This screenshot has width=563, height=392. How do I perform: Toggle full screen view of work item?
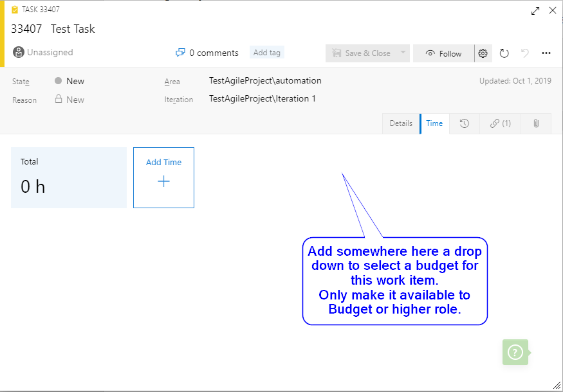point(535,11)
